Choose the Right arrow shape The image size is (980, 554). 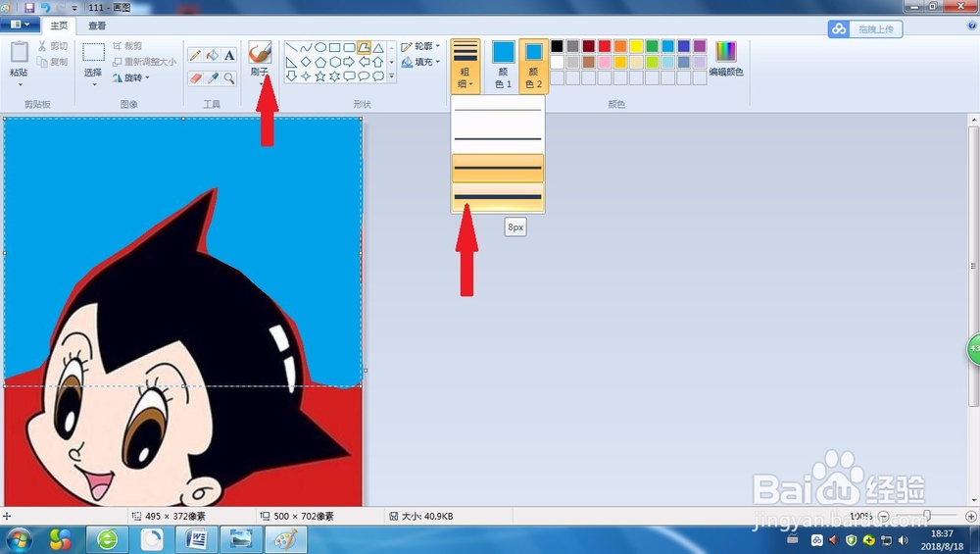(x=349, y=62)
